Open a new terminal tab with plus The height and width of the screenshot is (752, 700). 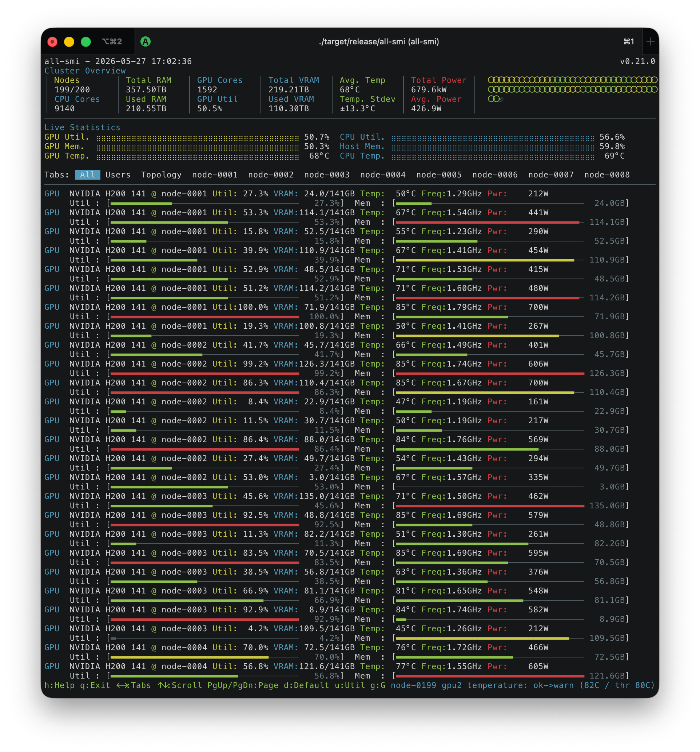click(x=650, y=41)
